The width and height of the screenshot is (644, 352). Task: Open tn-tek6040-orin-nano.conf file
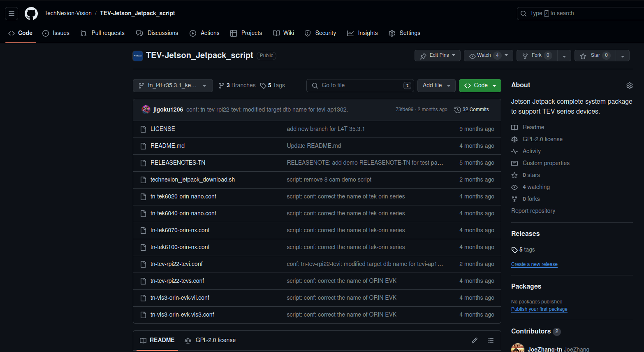(x=183, y=214)
